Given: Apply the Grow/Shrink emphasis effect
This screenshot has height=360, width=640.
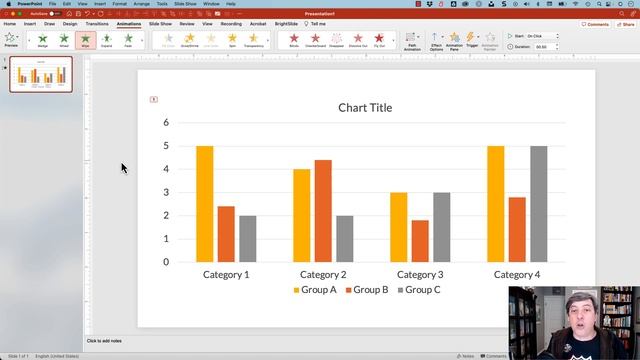Looking at the screenshot, I should 189,40.
